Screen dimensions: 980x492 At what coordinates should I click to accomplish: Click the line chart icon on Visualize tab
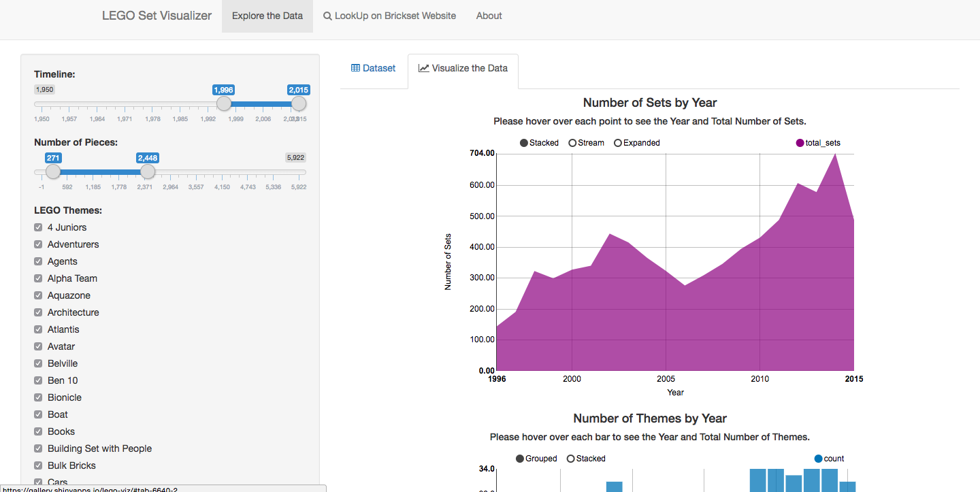[x=423, y=68]
